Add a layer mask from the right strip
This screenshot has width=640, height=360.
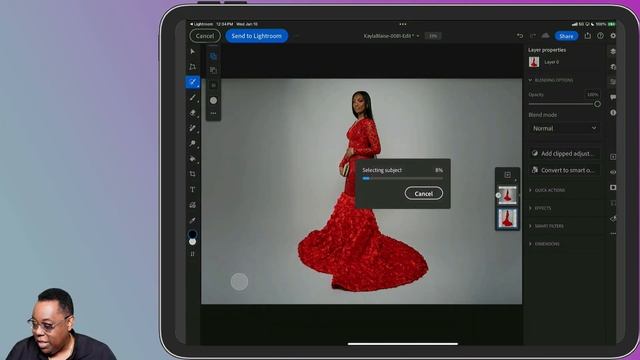click(613, 187)
